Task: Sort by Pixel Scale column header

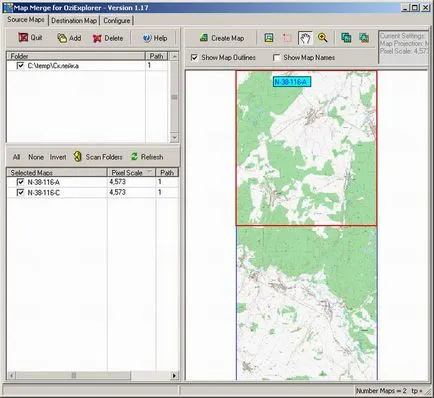Action: (131, 172)
